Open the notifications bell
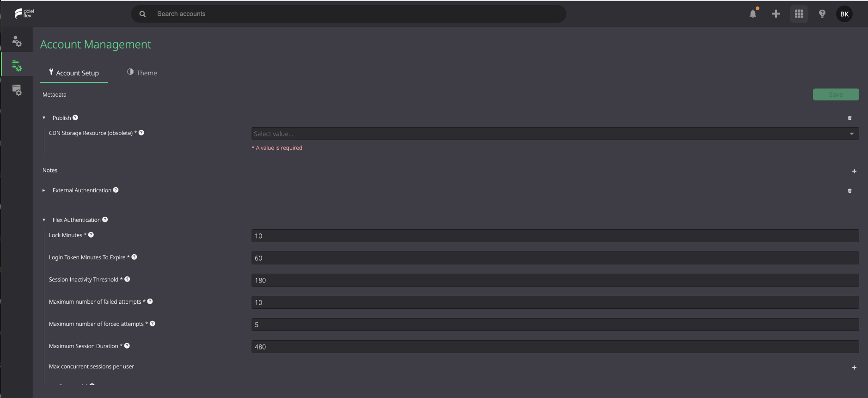This screenshot has width=868, height=398. coord(753,14)
